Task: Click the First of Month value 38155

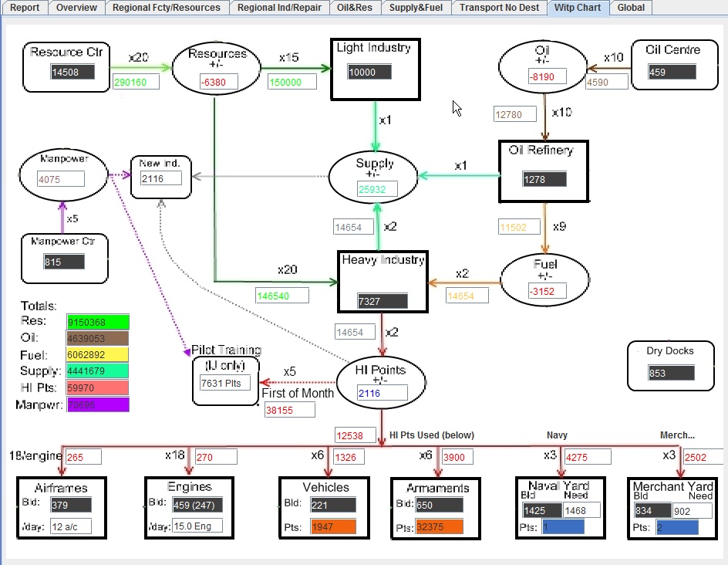Action: point(290,410)
